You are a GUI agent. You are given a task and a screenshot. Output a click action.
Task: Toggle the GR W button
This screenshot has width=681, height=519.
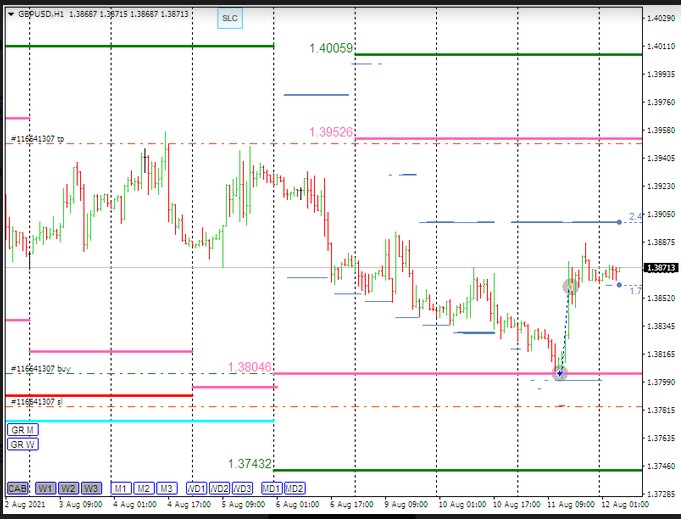click(22, 444)
